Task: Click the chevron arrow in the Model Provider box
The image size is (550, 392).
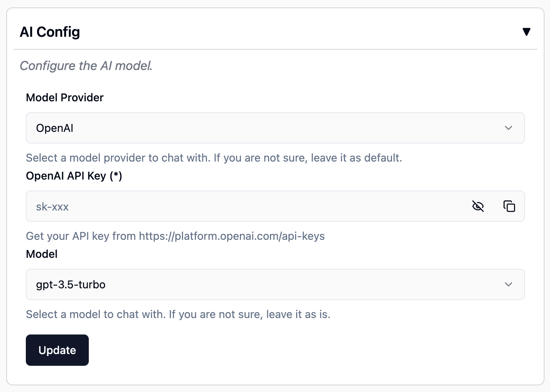Action: 509,128
